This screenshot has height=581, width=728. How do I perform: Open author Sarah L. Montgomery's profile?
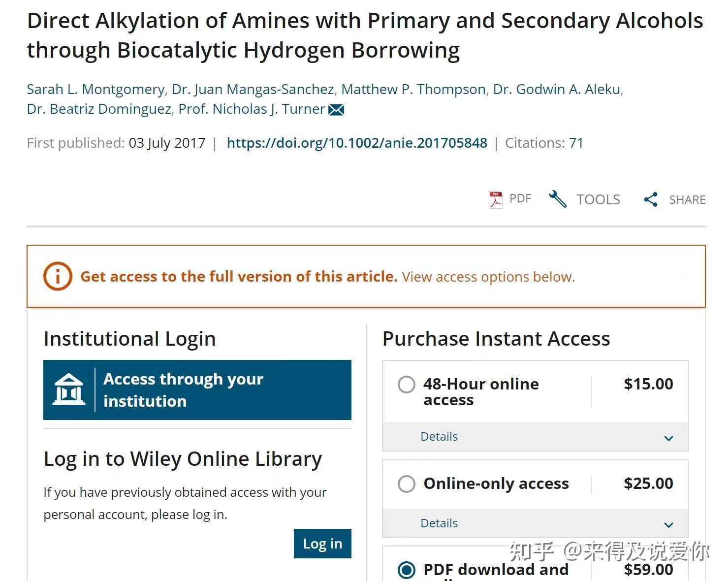(95, 89)
